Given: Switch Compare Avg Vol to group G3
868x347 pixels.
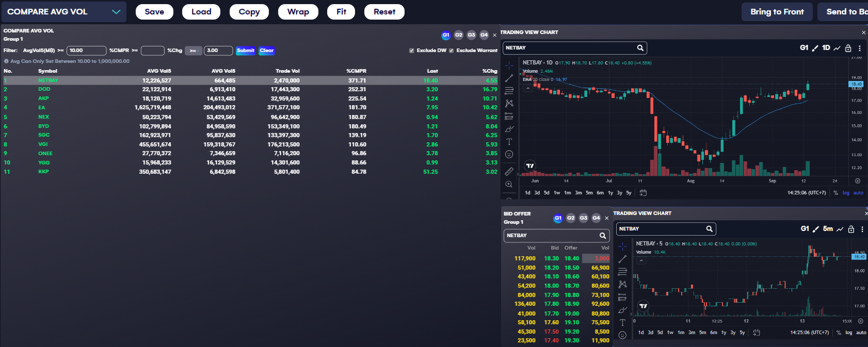Looking at the screenshot, I should (x=471, y=35).
